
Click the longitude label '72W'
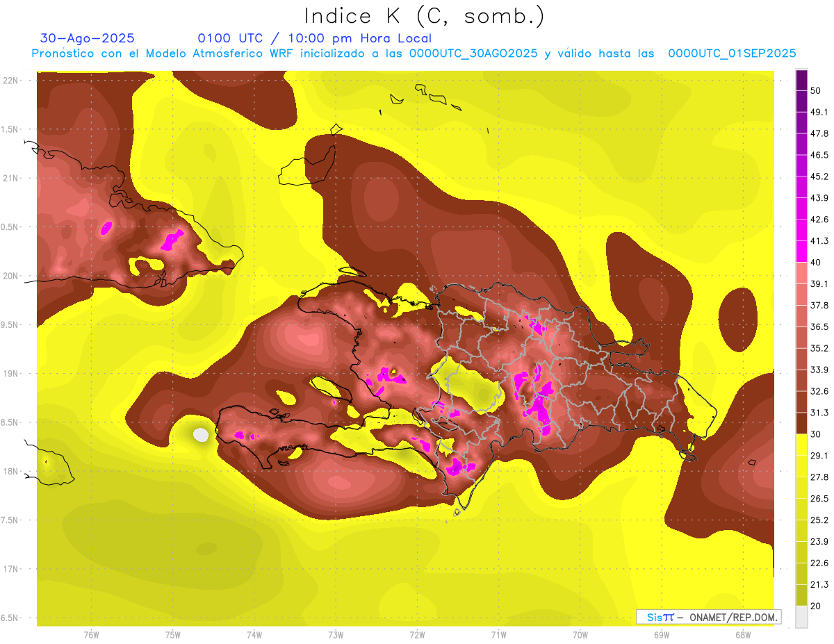click(x=417, y=635)
